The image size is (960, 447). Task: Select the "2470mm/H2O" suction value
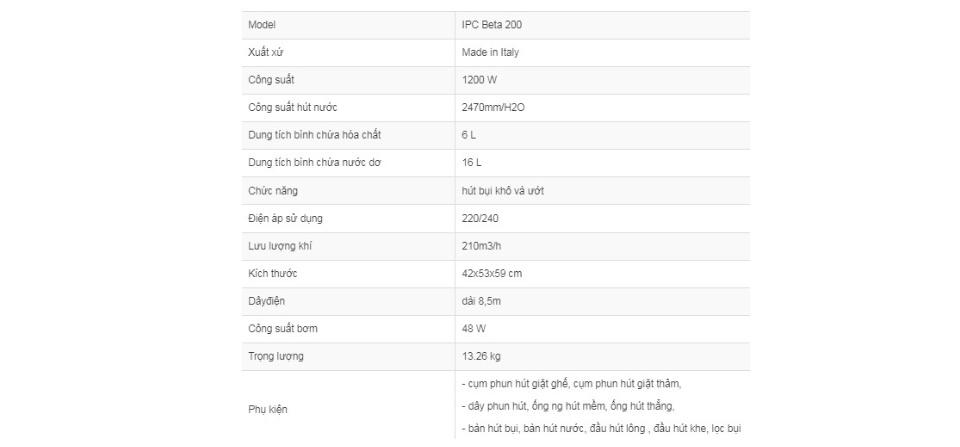click(493, 107)
